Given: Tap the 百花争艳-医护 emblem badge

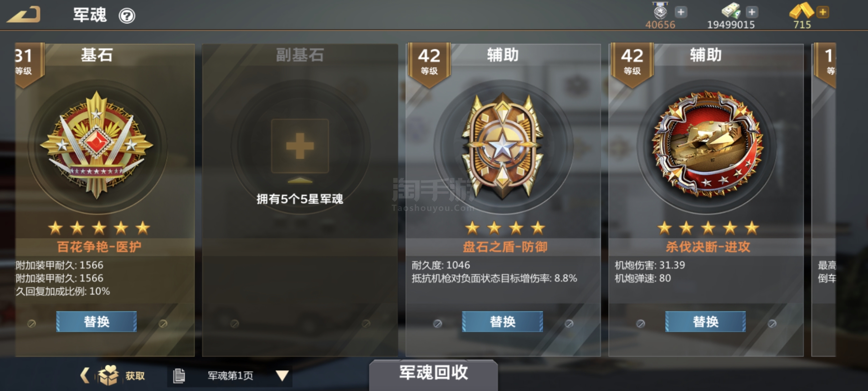Looking at the screenshot, I should pyautogui.click(x=97, y=145).
